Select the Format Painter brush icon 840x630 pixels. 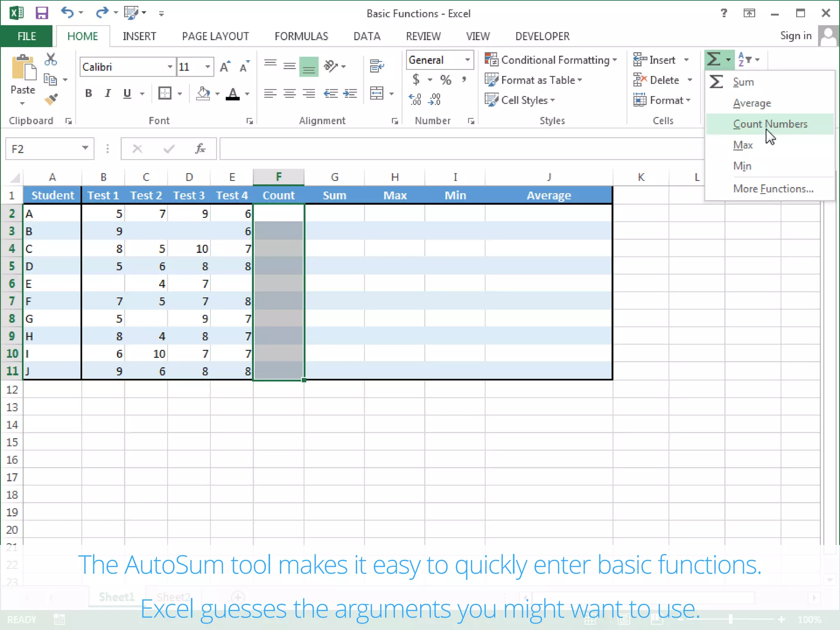click(51, 99)
